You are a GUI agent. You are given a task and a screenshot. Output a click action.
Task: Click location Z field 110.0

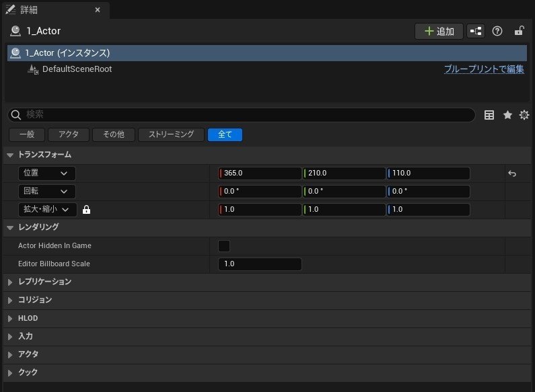pyautogui.click(x=428, y=173)
